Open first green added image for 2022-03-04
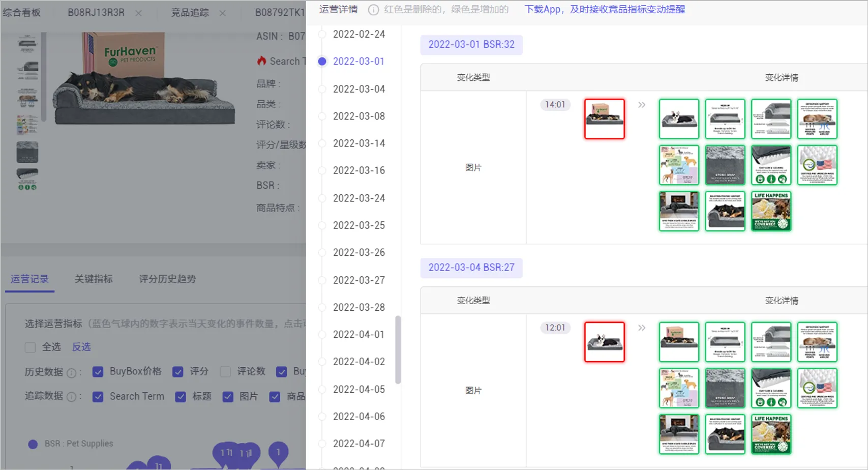Screen dimensions: 868x470 679,342
